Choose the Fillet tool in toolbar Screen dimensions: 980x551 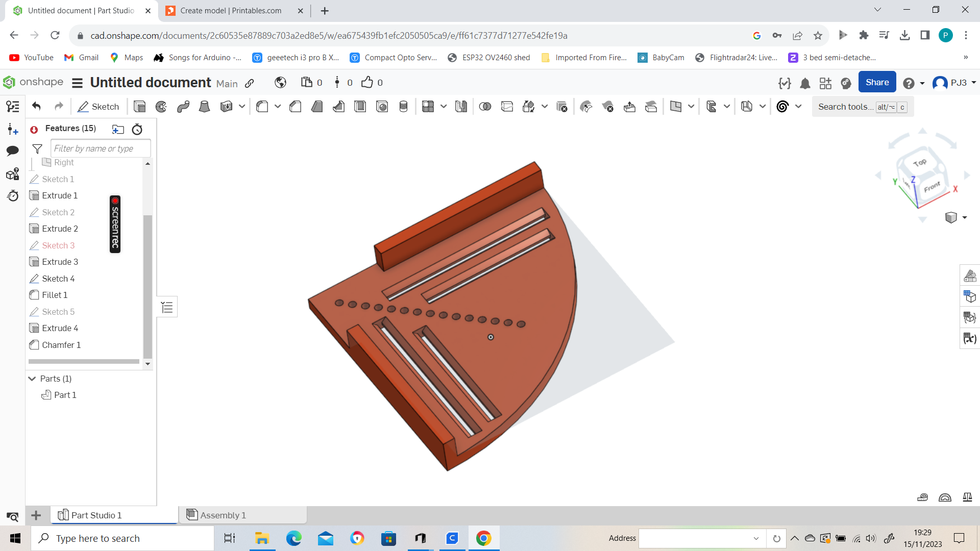coord(262,107)
